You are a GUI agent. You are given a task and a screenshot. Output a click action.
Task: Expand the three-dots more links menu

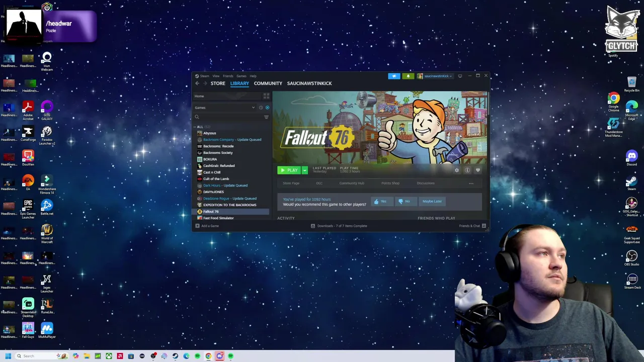(471, 184)
